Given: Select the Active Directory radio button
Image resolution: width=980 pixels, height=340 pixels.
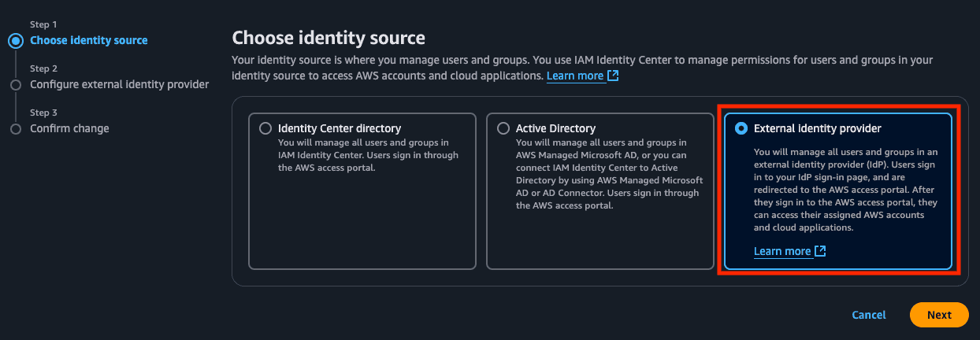Looking at the screenshot, I should (503, 128).
